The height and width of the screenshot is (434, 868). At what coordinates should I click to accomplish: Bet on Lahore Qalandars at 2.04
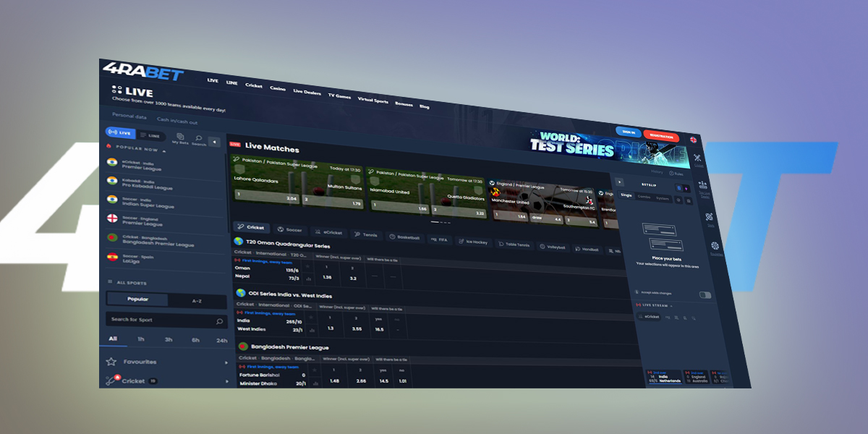click(x=266, y=197)
